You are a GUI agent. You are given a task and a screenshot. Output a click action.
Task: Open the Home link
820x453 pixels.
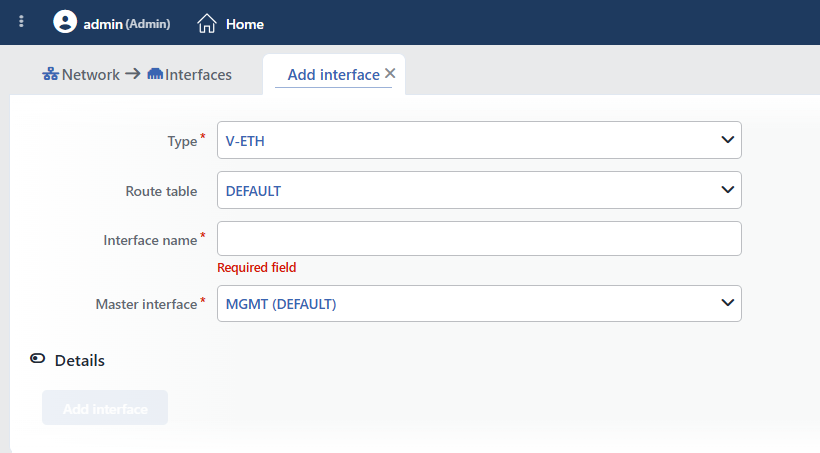coord(245,24)
